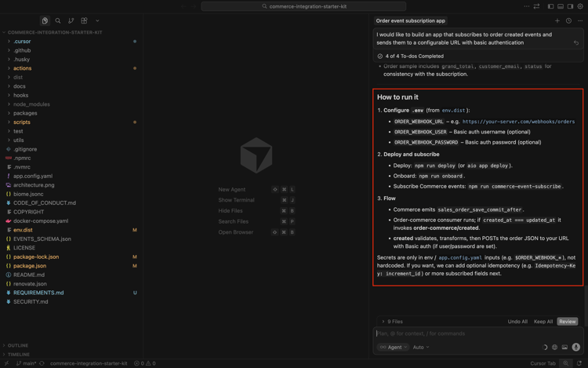The height and width of the screenshot is (368, 588).
Task: Click Keep All changes
Action: tap(543, 322)
